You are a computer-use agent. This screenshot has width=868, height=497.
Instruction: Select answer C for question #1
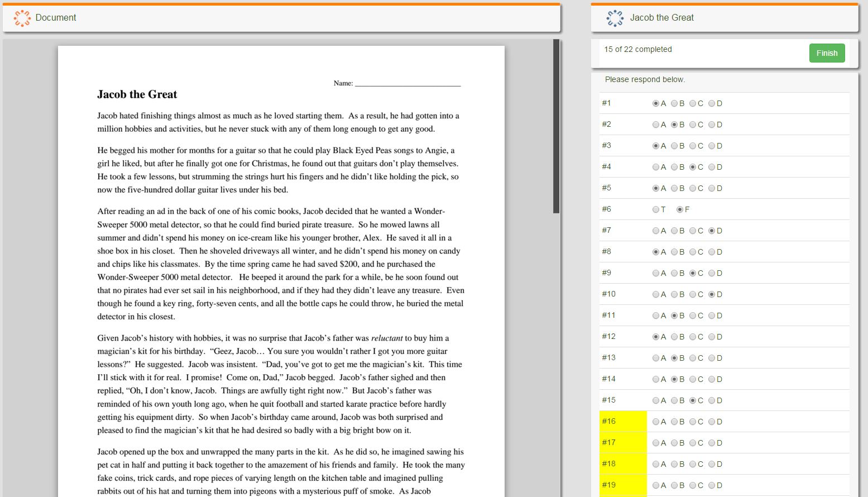tap(693, 103)
